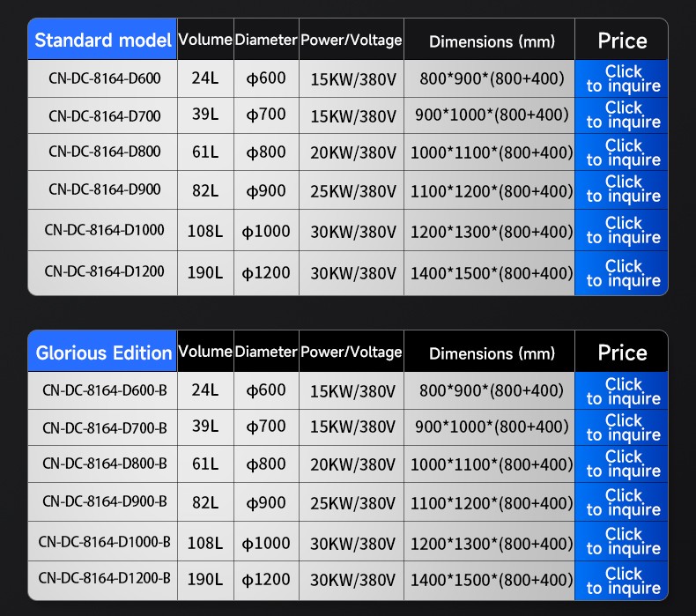The image size is (696, 616).
Task: Click 30KW/380V in the CN-DC-8164-D1200-B row
Action: tap(352, 581)
